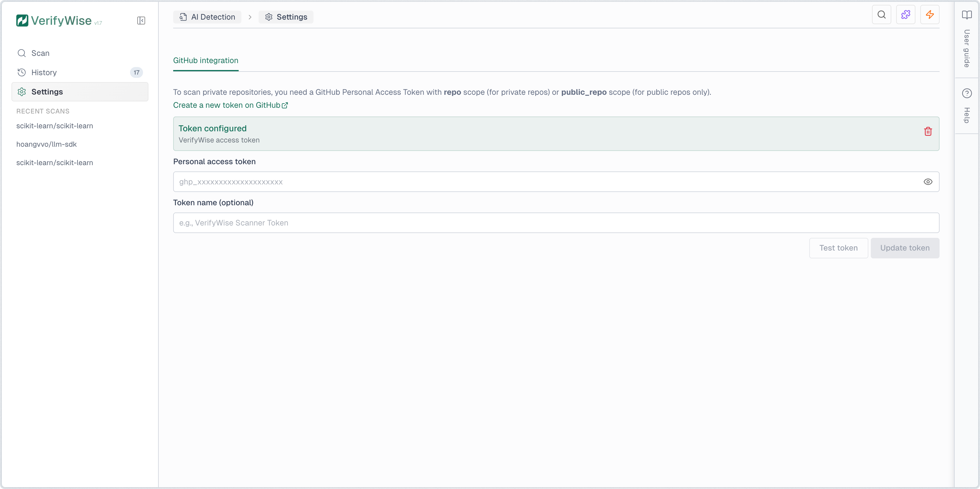
Task: Click the puzzle piece integrations icon
Action: (x=906, y=14)
